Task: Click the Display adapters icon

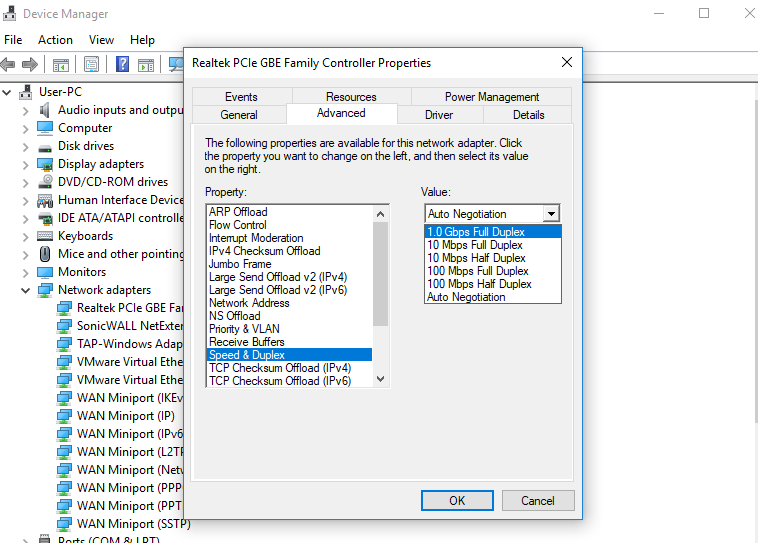Action: pyautogui.click(x=45, y=164)
